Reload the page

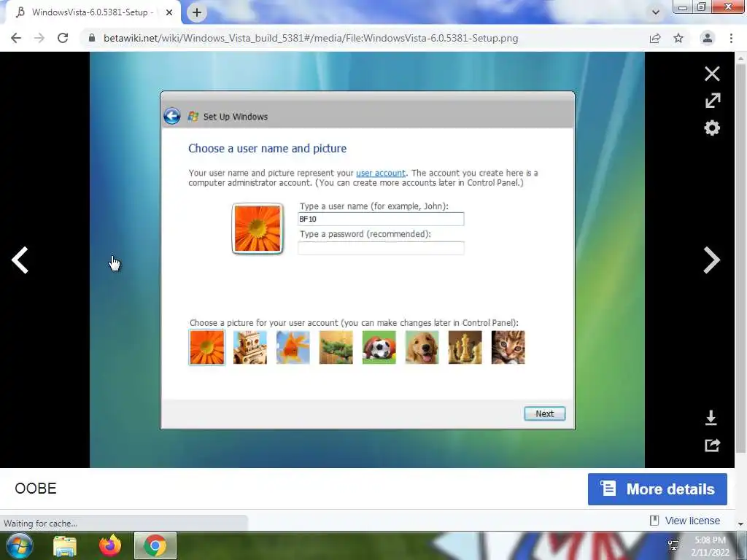point(63,38)
